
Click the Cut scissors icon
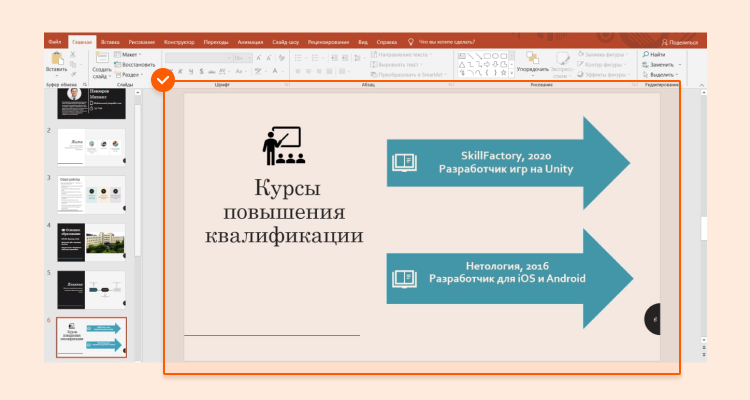point(73,55)
